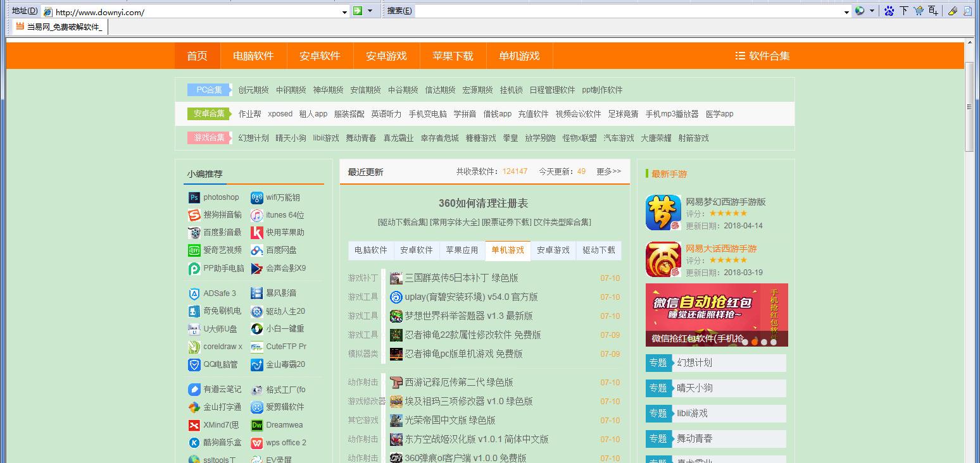980x463 pixels.
Task: Click the Dreamweaver Dw icon
Action: [256, 425]
